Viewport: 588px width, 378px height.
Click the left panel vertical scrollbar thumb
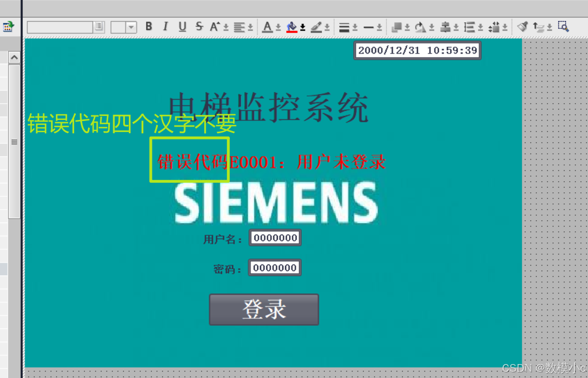tap(15, 142)
